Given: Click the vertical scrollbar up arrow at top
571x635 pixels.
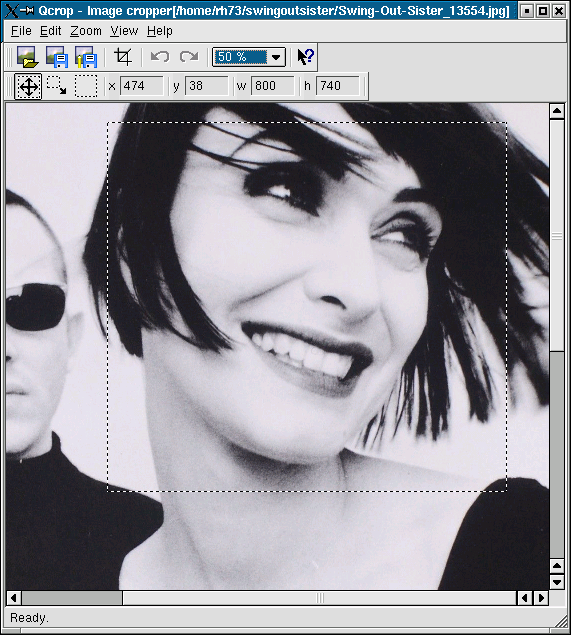Looking at the screenshot, I should 557,111.
